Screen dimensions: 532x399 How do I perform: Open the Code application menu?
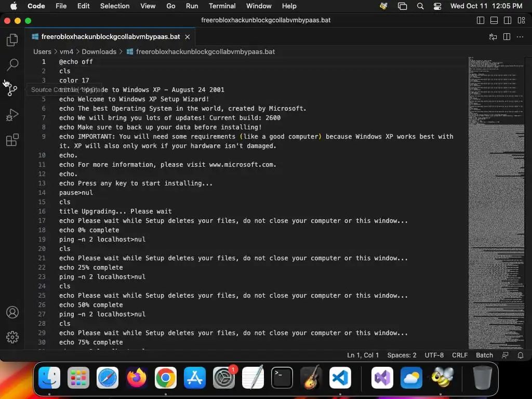tap(36, 6)
